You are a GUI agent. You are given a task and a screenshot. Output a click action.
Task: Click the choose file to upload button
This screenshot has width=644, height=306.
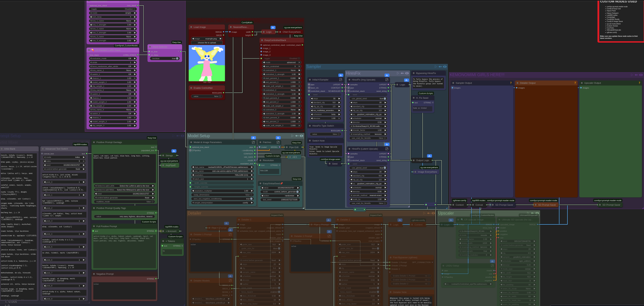[207, 43]
